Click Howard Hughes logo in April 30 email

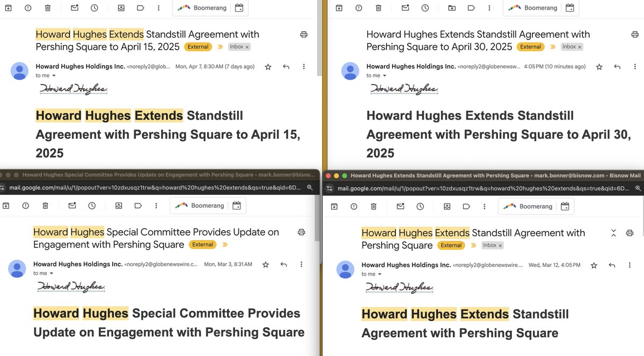[x=404, y=89]
